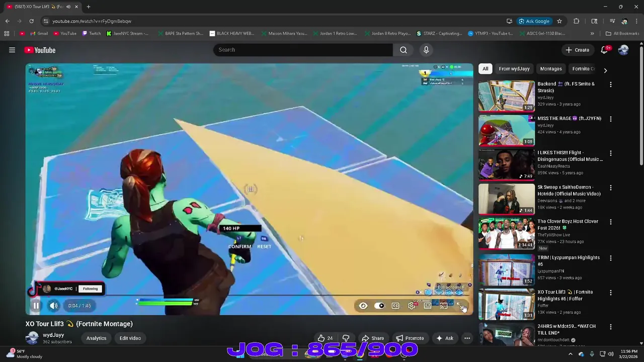Image resolution: width=644 pixels, height=362 pixels.
Task: Seek on the video progress bar
Action: 249,296
